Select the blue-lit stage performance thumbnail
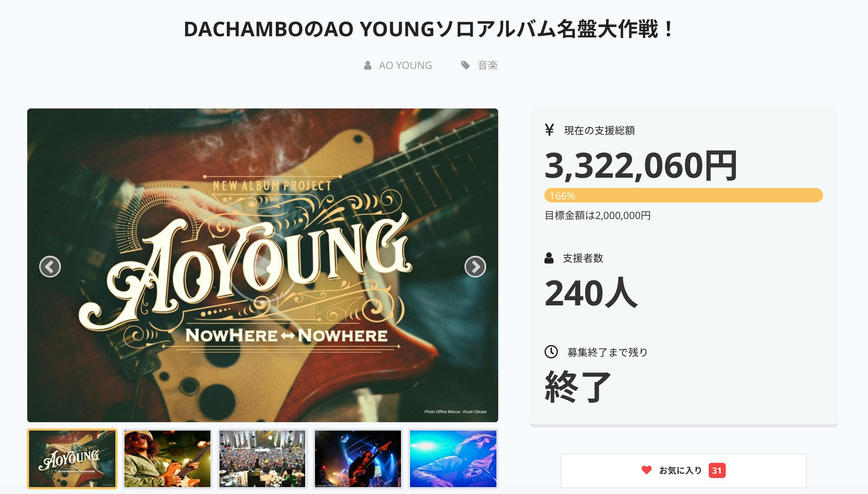Viewport: 868px width, 494px height. coord(358,459)
